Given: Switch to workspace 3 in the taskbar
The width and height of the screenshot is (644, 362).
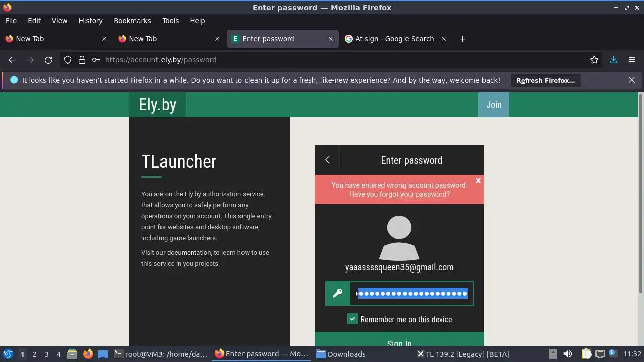Looking at the screenshot, I should (x=46, y=354).
